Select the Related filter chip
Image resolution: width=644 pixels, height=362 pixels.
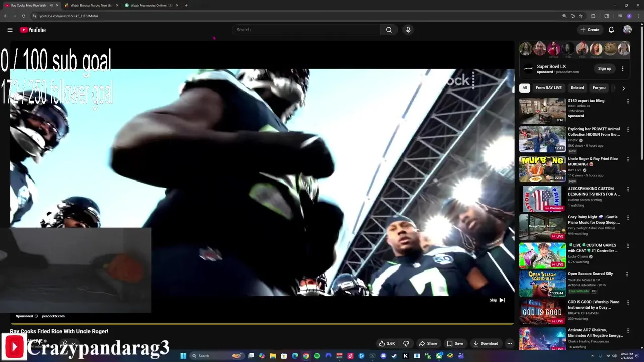[x=577, y=88]
